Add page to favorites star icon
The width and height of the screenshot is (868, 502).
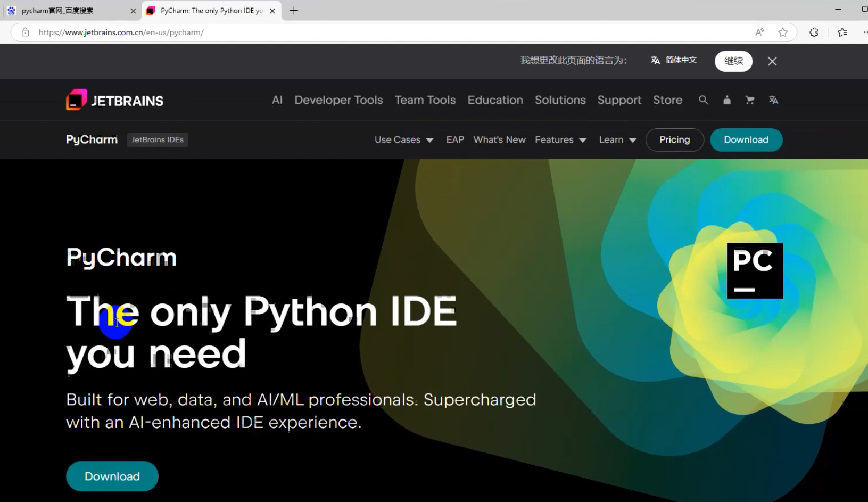pyautogui.click(x=783, y=32)
